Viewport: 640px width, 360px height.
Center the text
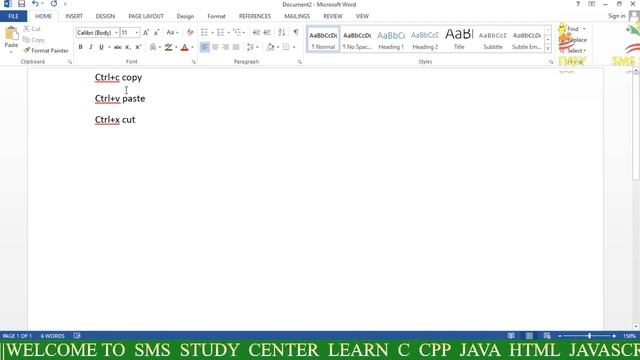point(215,47)
